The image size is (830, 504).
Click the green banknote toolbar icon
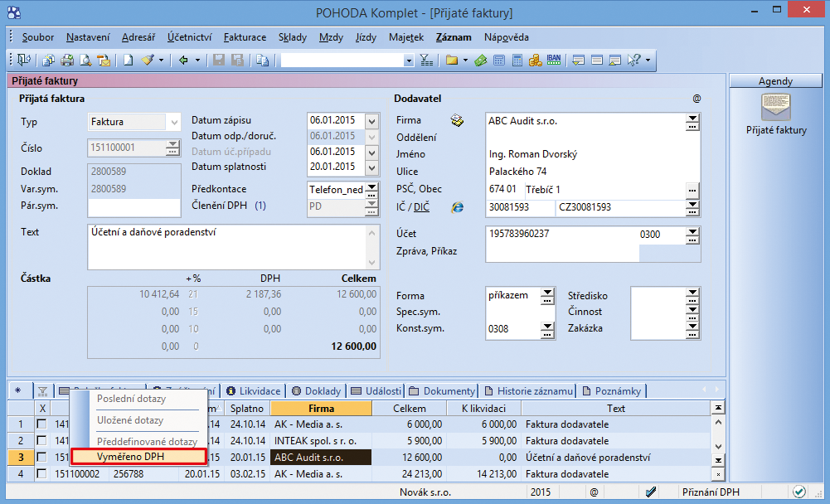click(481, 60)
